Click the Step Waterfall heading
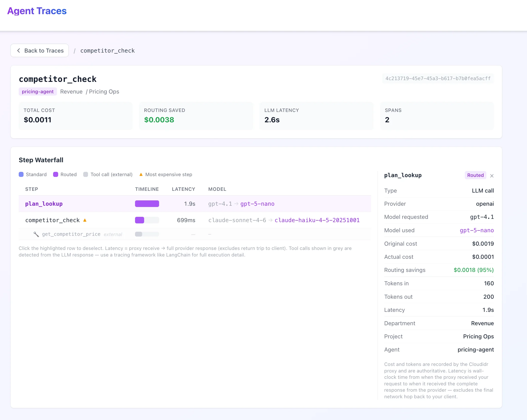Screen dimensions: 527x420 point(41,160)
